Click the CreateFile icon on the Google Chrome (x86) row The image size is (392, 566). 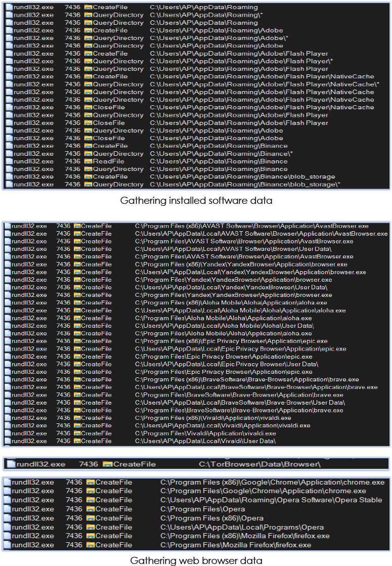coord(90,482)
